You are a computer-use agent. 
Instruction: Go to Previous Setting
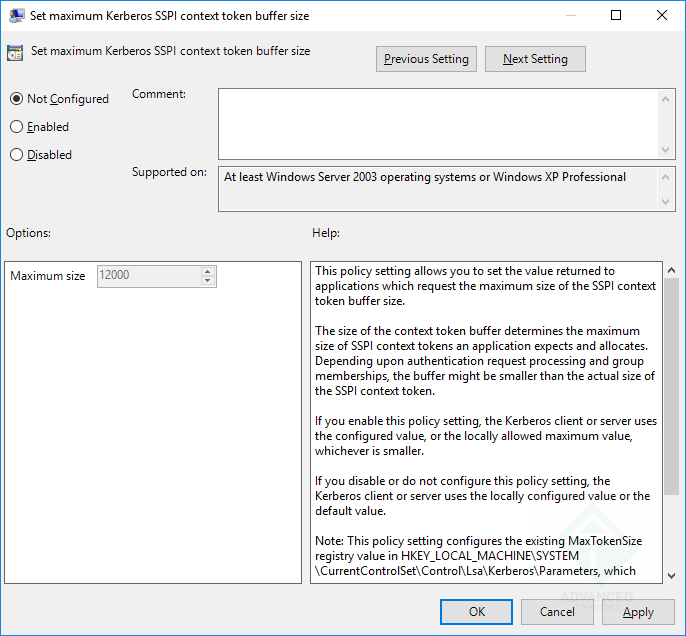pos(426,59)
